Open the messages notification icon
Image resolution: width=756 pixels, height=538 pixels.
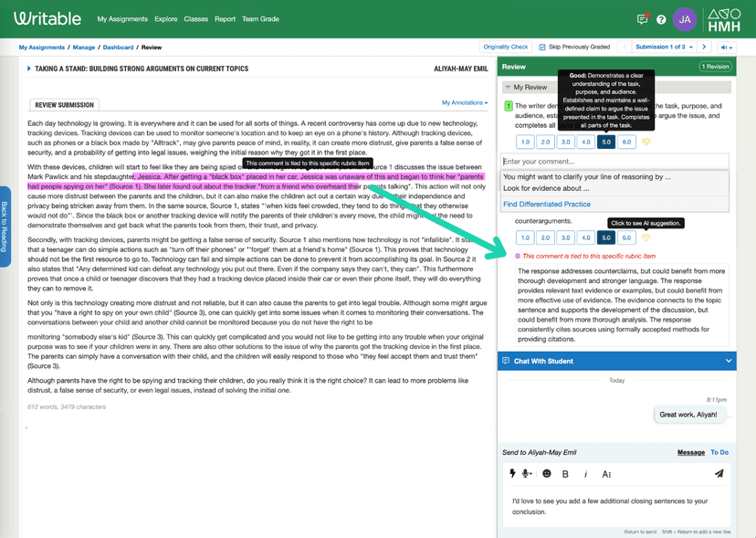[643, 19]
